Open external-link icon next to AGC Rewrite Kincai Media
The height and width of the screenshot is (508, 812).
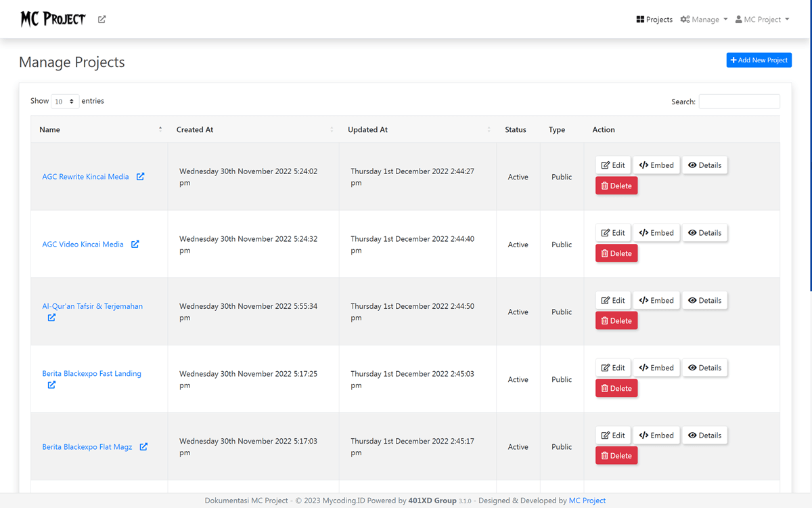(140, 176)
